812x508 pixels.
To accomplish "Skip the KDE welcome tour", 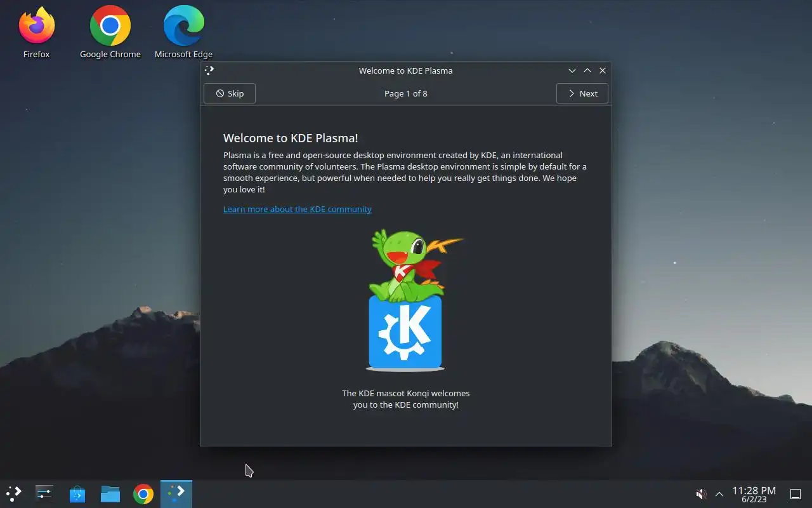I will tap(230, 93).
